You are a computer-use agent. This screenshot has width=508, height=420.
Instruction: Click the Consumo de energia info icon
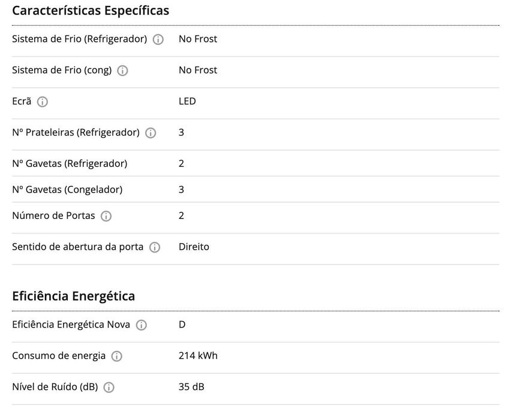tap(117, 356)
